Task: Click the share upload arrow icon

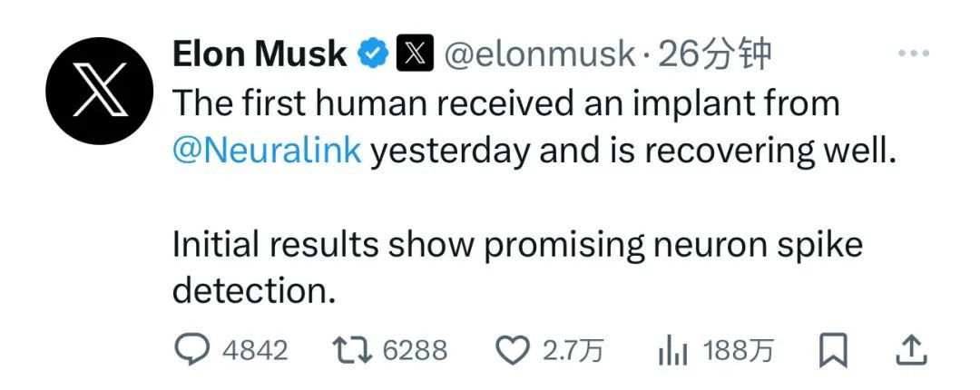Action: click(911, 349)
